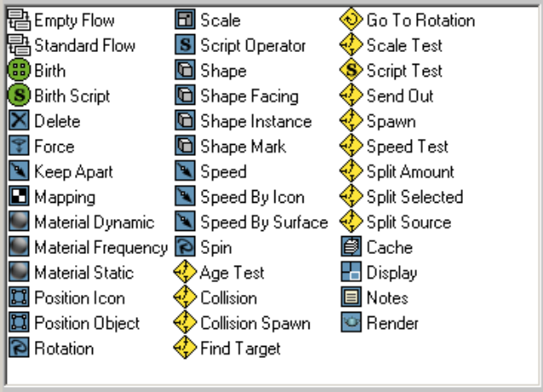Select the Position Icon operator icon
The height and width of the screenshot is (392, 543).
click(x=19, y=298)
